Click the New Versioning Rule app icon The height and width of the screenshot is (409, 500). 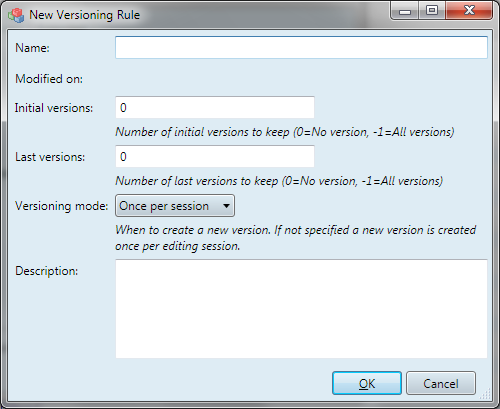pos(16,15)
